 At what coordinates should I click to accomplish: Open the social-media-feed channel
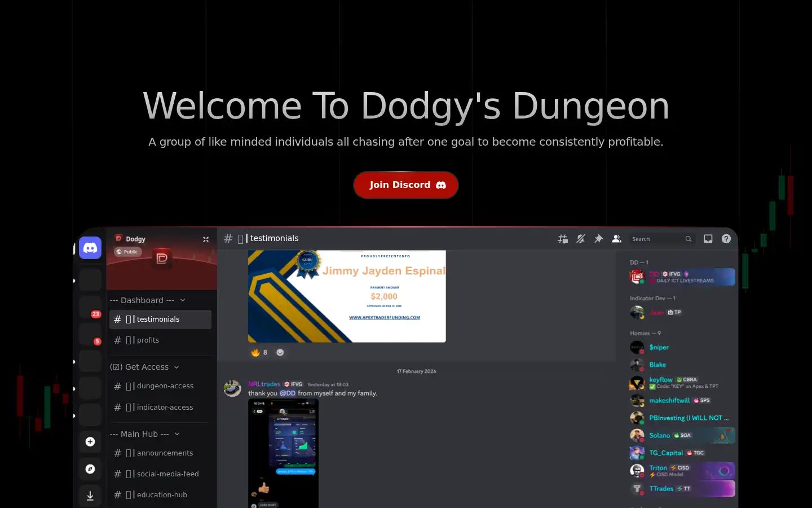pos(160,474)
